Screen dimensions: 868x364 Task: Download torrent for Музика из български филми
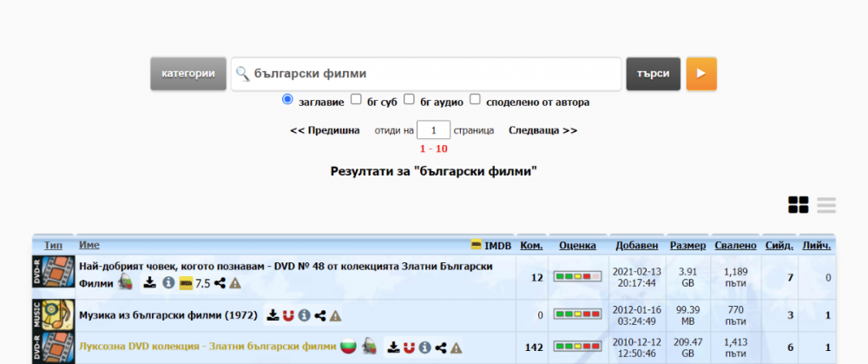[273, 315]
